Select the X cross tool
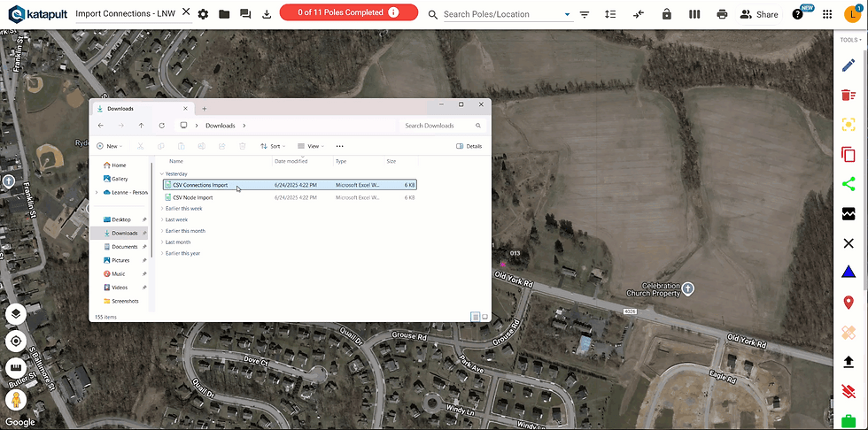This screenshot has width=868, height=430. [x=849, y=243]
